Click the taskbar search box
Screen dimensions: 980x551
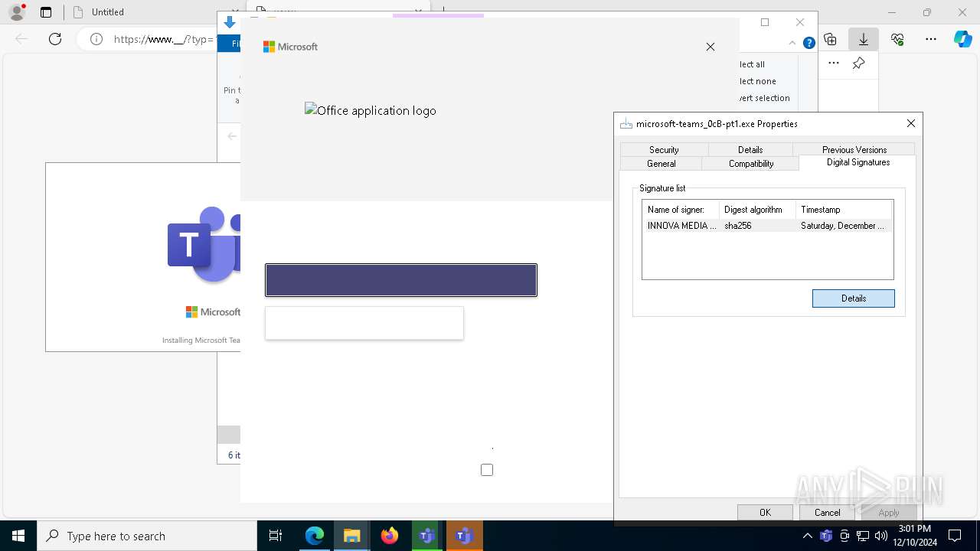pyautogui.click(x=147, y=536)
